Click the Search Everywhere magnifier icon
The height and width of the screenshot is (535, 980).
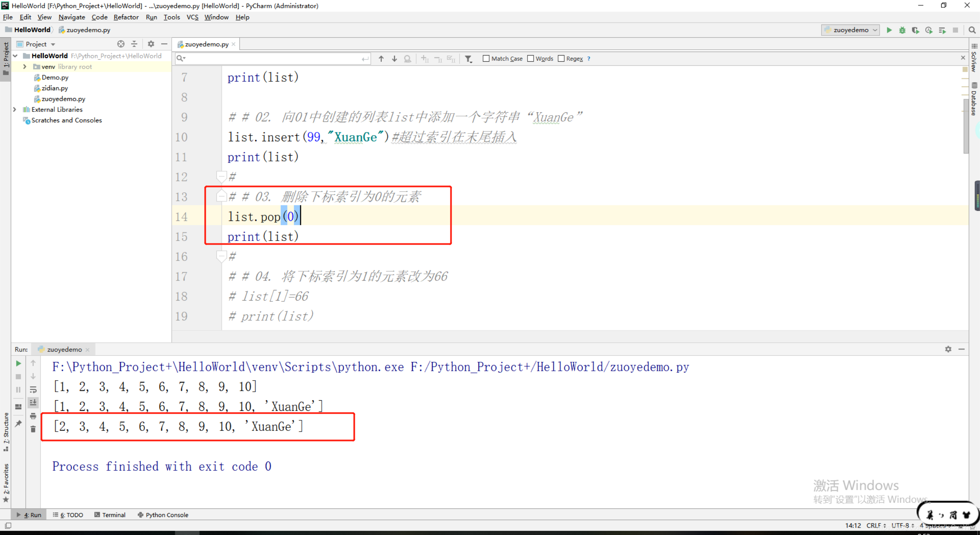972,30
